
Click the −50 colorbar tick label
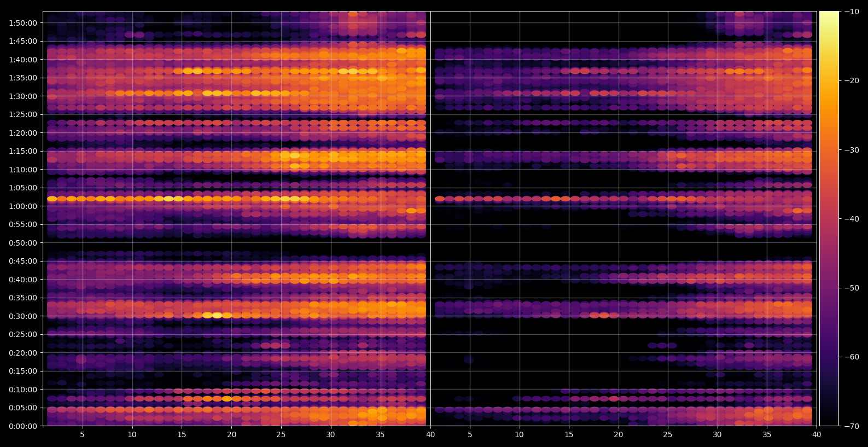[852, 288]
